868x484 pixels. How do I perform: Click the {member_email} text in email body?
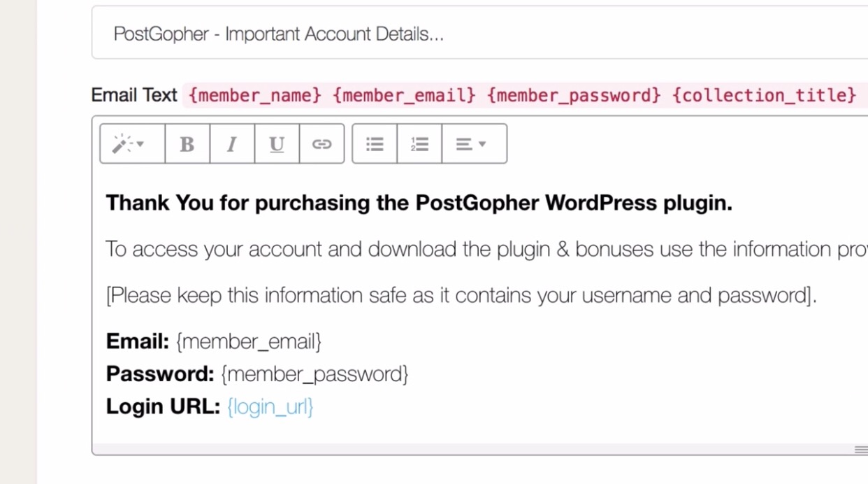(249, 341)
